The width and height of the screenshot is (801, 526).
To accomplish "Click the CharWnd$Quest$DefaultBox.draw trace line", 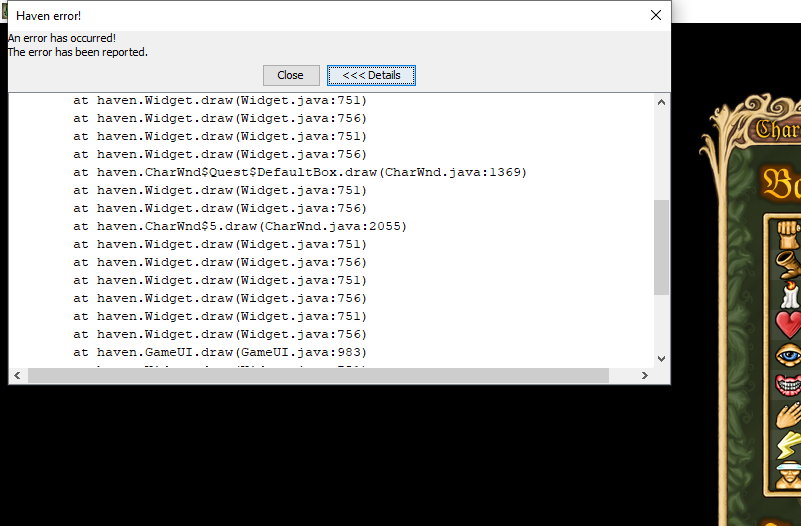I will pos(300,173).
